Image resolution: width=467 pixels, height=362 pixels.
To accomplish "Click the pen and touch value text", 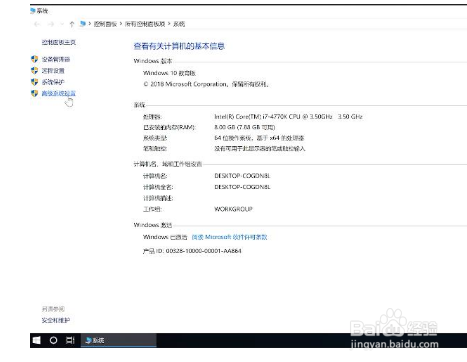I will pos(260,149).
